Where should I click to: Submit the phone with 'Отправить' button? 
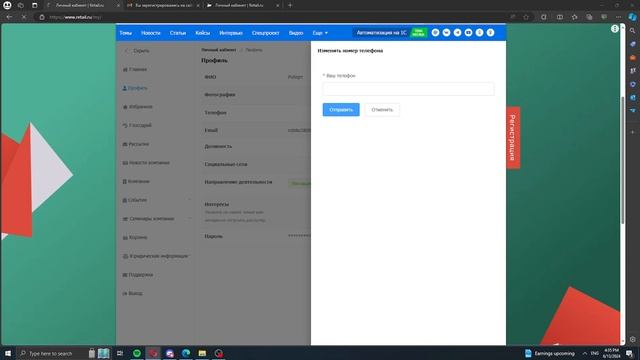(x=341, y=110)
